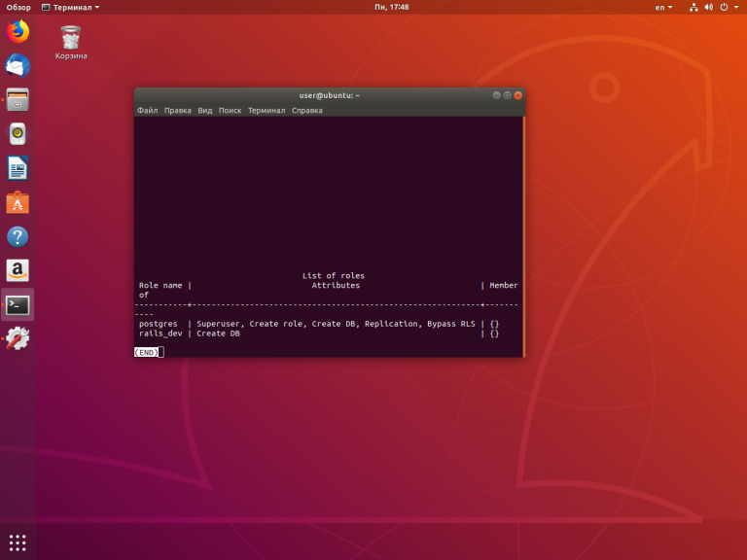The height and width of the screenshot is (560, 747).
Task: Open the Поиск menu
Action: pos(230,111)
